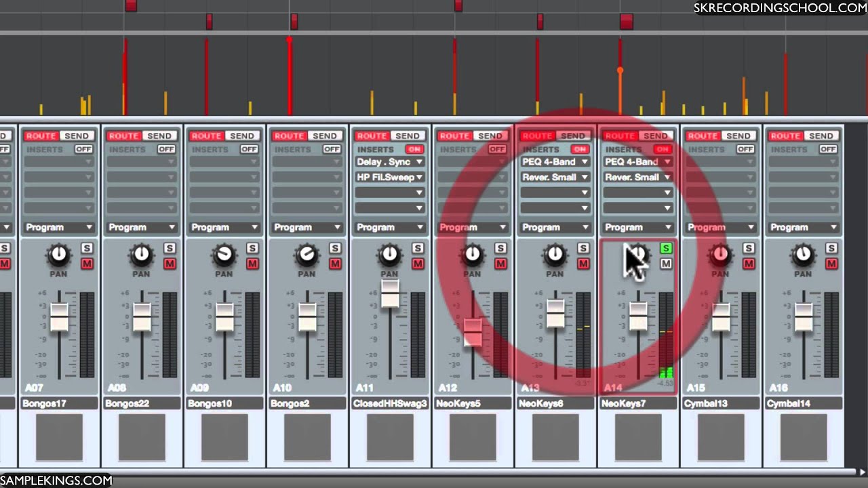
Task: Open Program dropdown on ClosedHHSwag3 channel
Action: [x=389, y=227]
